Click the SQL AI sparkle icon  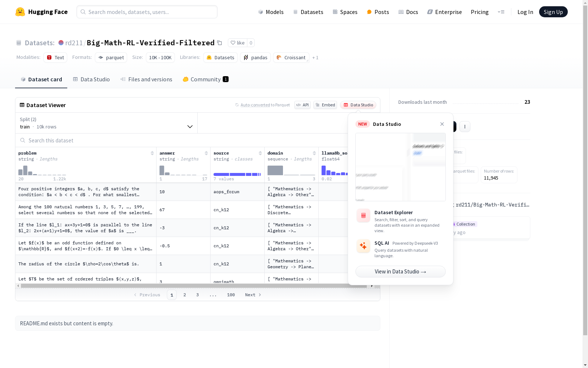click(x=363, y=246)
